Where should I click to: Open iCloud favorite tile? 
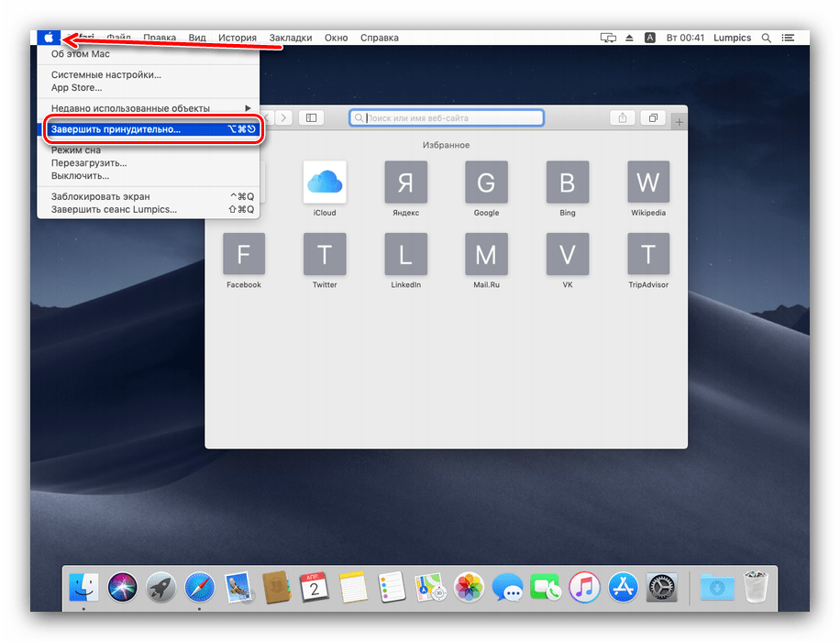tap(325, 183)
